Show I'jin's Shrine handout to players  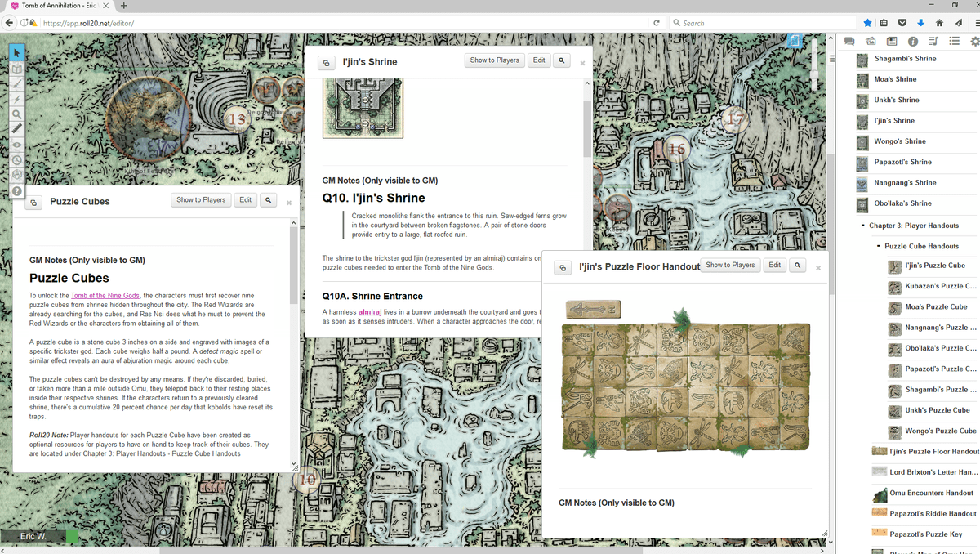tap(494, 60)
